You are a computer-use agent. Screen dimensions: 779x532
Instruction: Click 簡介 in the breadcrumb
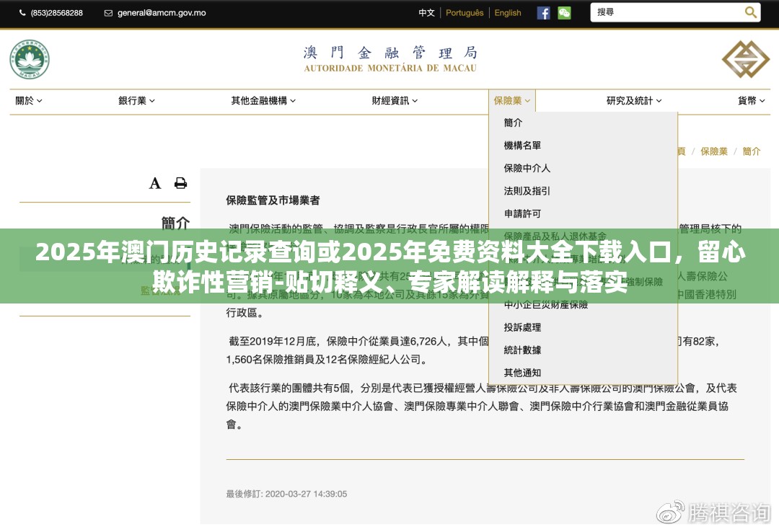coord(751,151)
